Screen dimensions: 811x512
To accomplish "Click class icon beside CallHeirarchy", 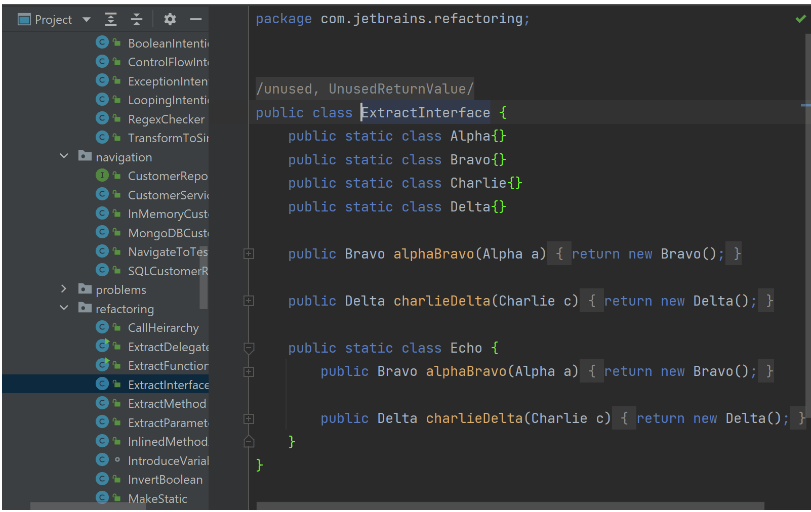I will 102,327.
